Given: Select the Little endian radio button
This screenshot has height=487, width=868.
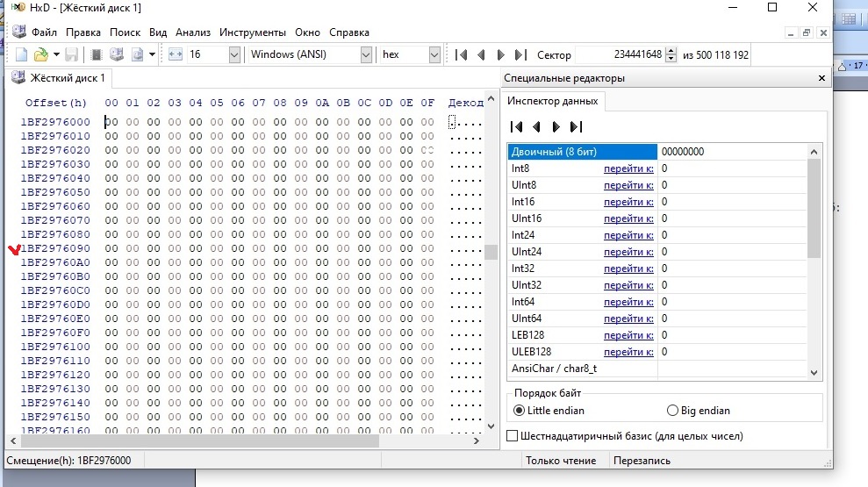Looking at the screenshot, I should (519, 411).
